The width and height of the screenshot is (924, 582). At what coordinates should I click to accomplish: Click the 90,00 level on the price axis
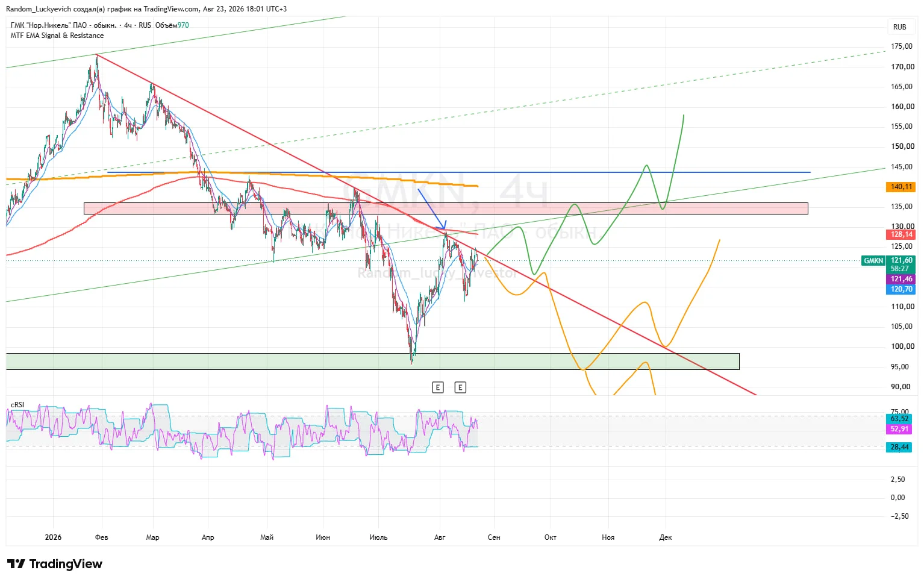[901, 387]
